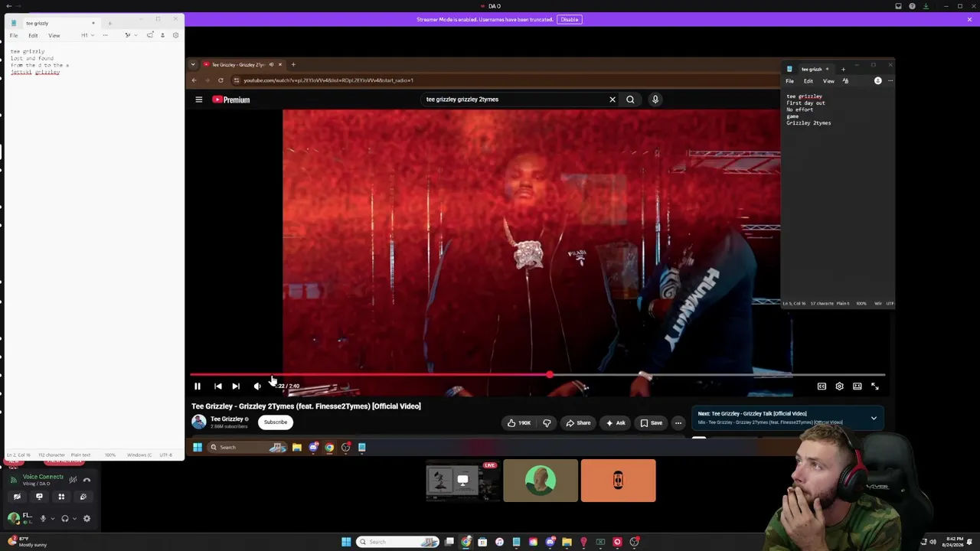Open File menu in left Notepad
Viewport: 980px width, 551px height.
14,35
